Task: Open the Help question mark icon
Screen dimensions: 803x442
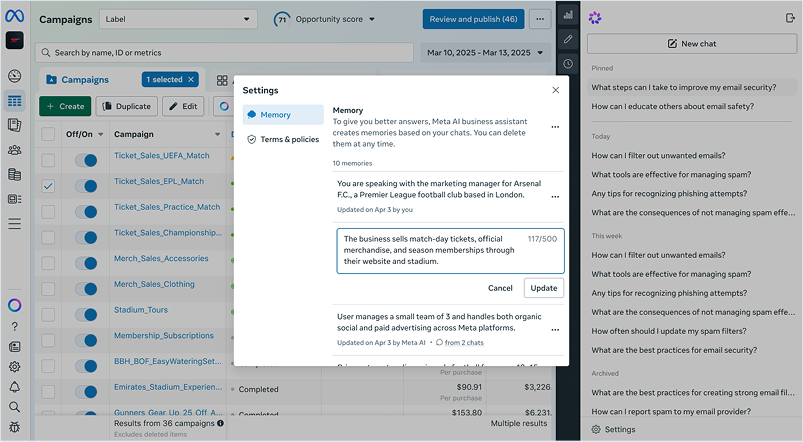Action: pyautogui.click(x=14, y=326)
